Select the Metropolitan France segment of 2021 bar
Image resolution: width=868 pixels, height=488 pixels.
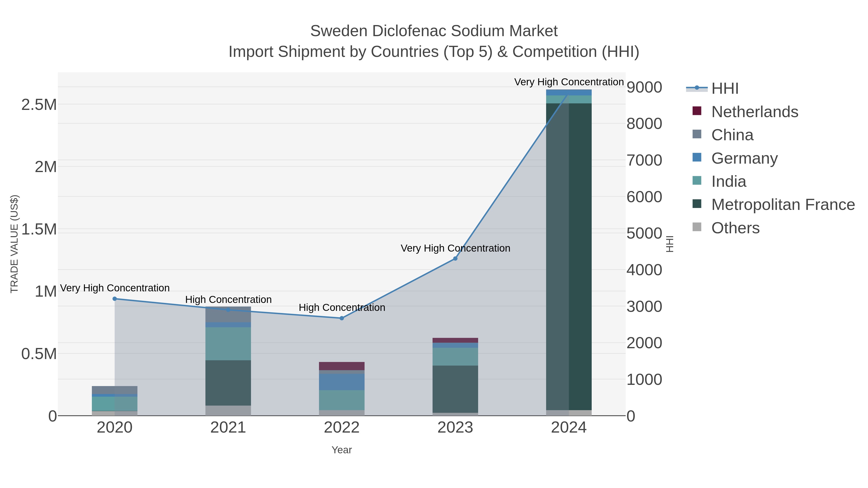tap(228, 383)
